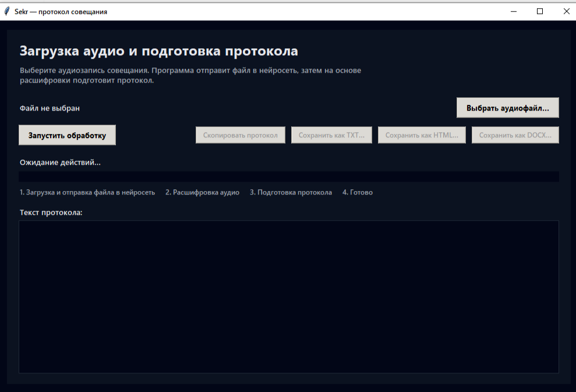Maximize the Sekr application window
The image size is (576, 392).
(x=539, y=10)
